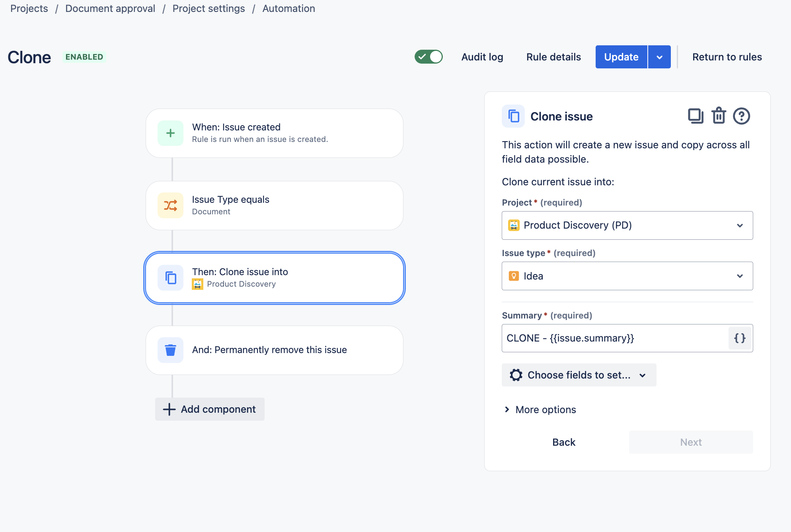
Task: Open the Update button dropdown arrow
Action: pyautogui.click(x=659, y=57)
